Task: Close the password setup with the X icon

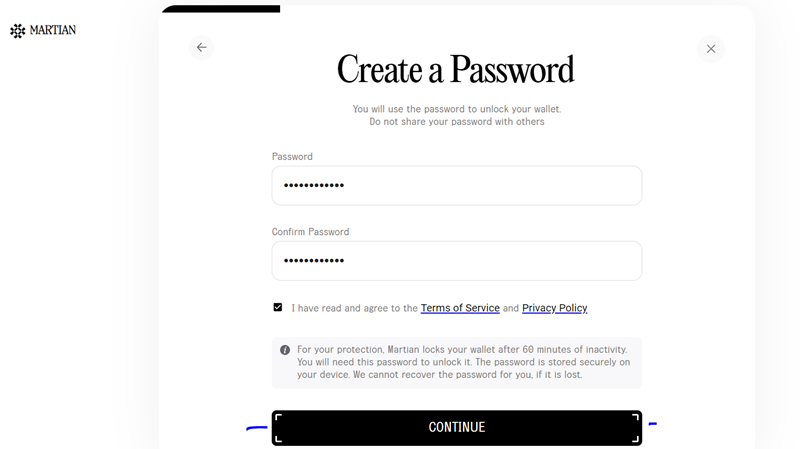Action: click(x=711, y=49)
